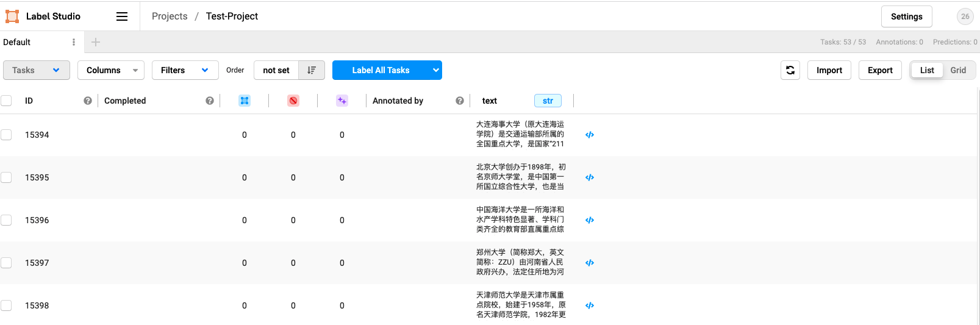Show source code for task 15395

590,177
